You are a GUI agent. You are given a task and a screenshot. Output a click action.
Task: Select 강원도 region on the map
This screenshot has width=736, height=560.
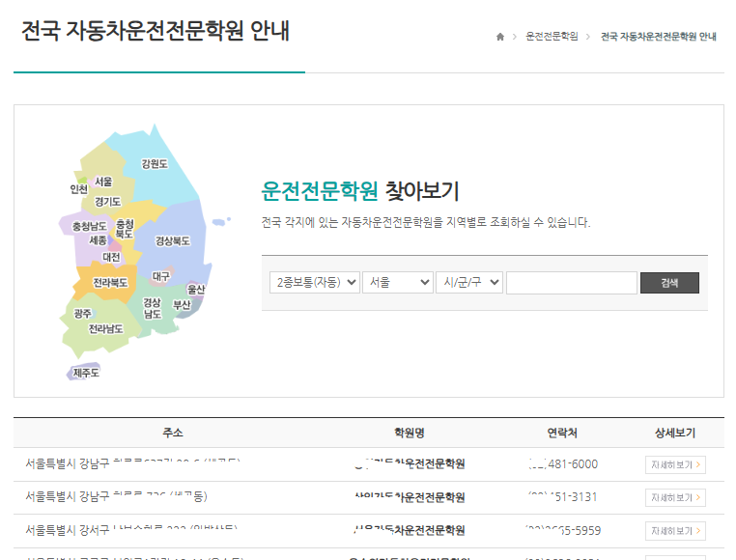(155, 164)
